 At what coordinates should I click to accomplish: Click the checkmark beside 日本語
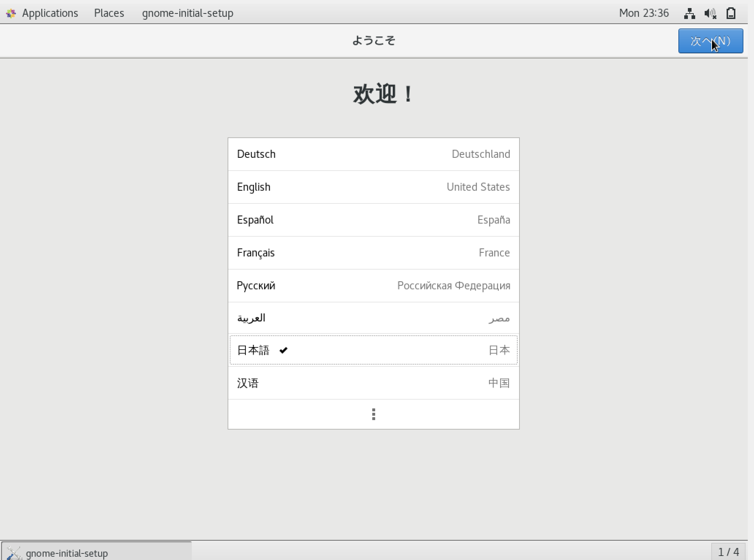(283, 350)
